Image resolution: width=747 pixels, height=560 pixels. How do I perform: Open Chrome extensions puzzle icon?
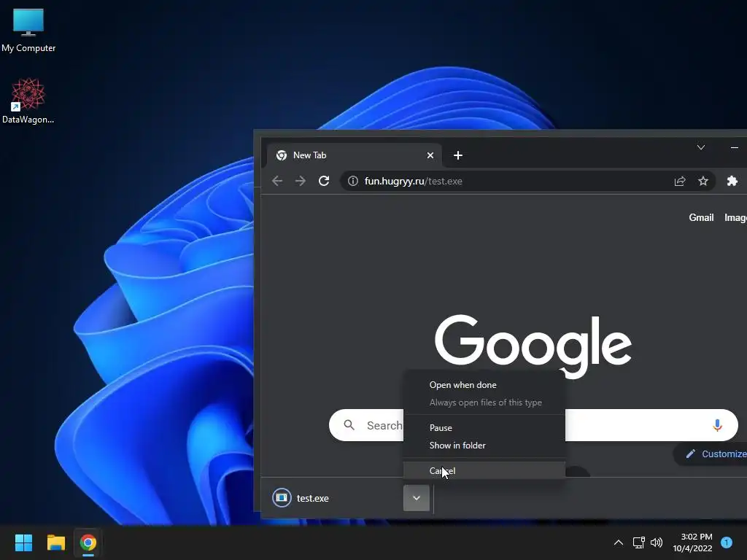(x=732, y=181)
